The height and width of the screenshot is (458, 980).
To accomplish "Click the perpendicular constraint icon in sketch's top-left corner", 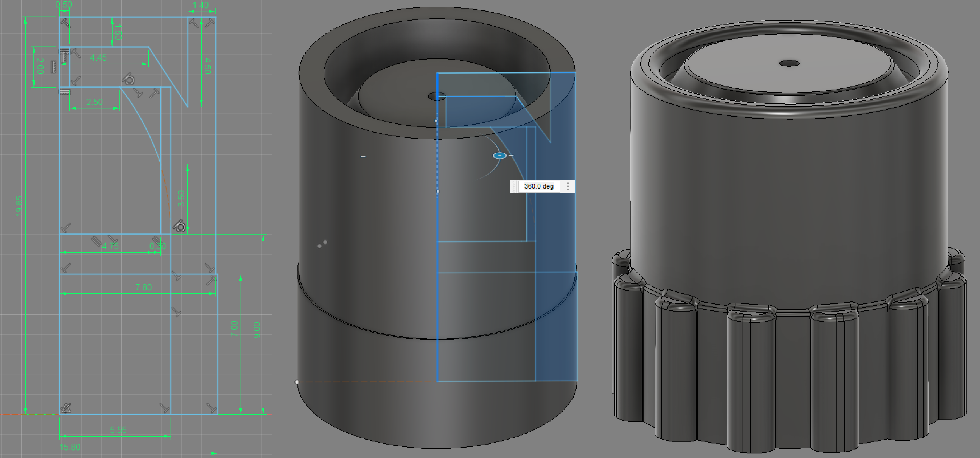I will point(65,23).
